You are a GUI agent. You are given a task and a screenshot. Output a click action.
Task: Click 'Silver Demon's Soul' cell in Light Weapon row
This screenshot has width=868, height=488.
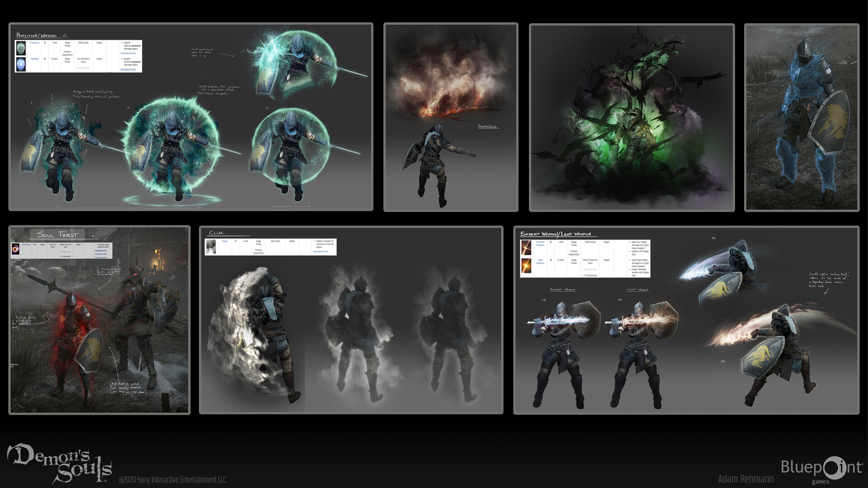pos(590,262)
